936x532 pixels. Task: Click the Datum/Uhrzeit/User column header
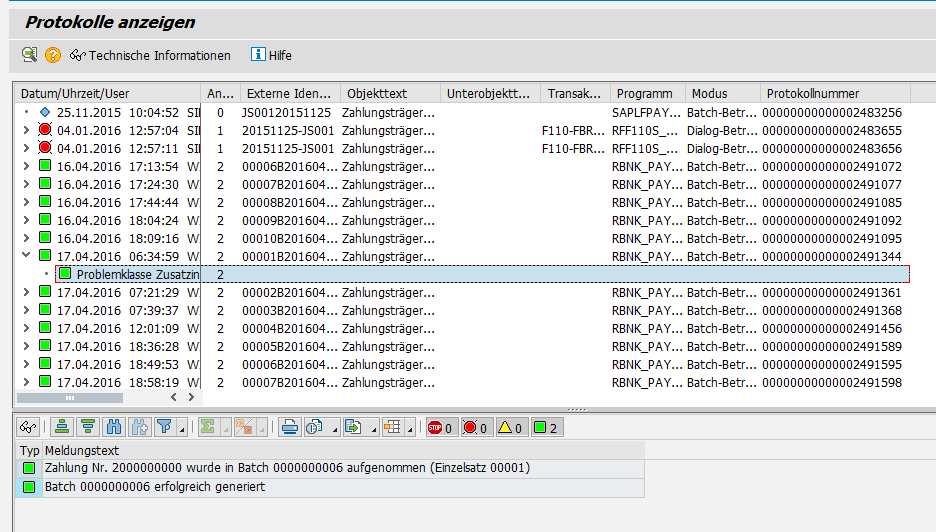tap(75, 94)
